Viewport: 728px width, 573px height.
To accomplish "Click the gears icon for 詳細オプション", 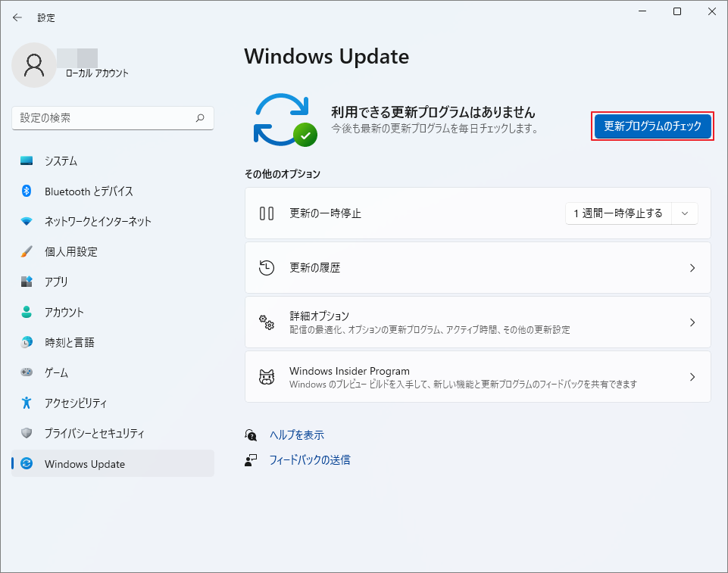I will (x=267, y=322).
